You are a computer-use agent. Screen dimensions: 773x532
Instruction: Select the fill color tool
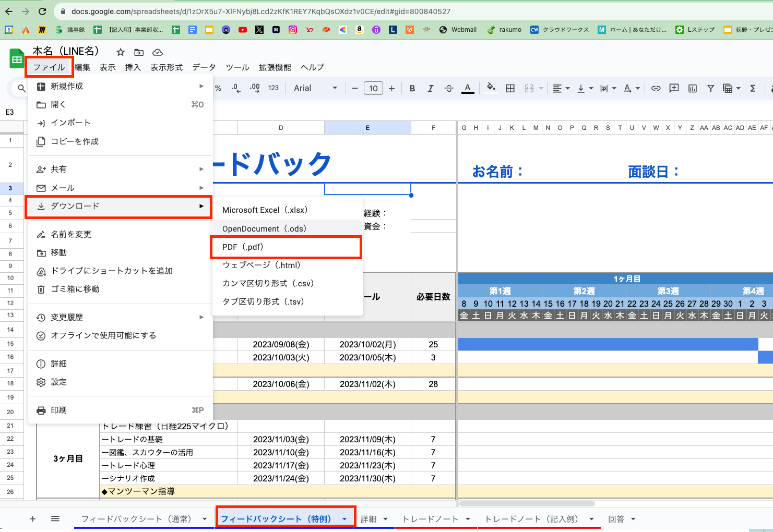point(490,88)
